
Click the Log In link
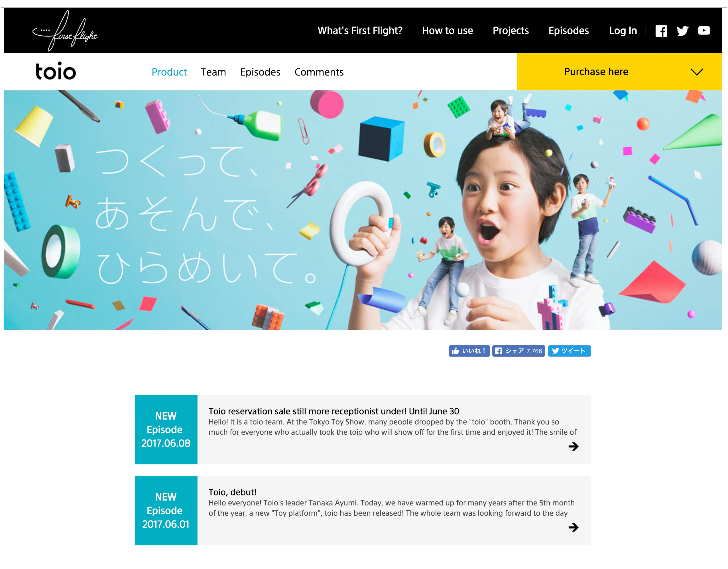point(623,31)
